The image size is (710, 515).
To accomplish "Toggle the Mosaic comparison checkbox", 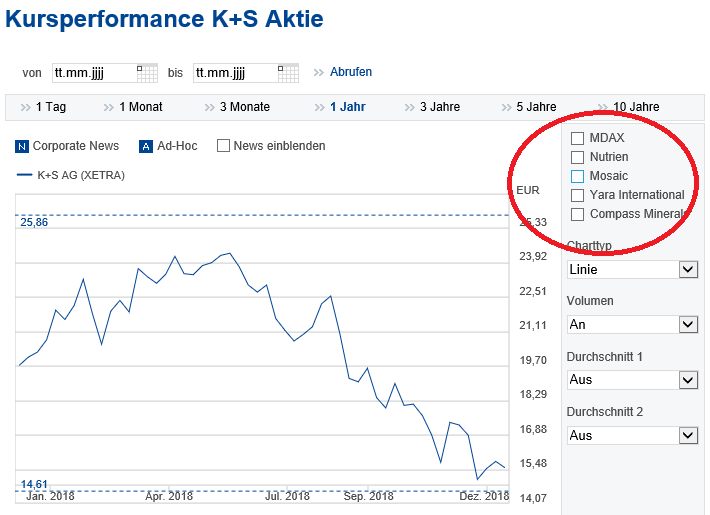I will [577, 176].
